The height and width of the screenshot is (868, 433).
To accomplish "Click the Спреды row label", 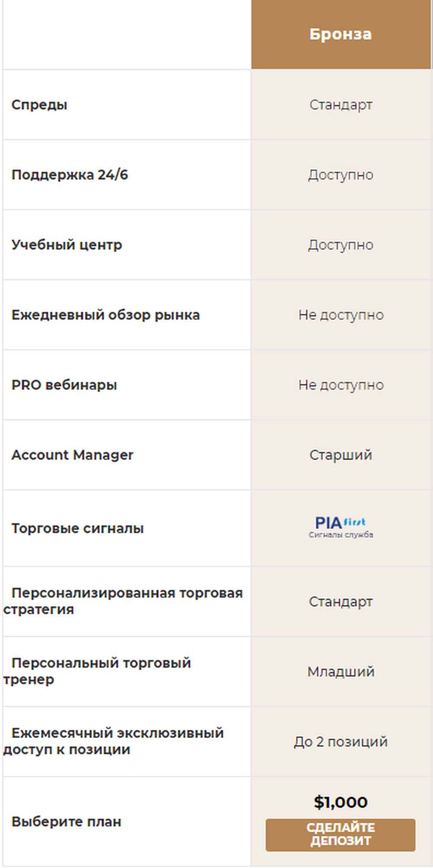I will (x=39, y=105).
